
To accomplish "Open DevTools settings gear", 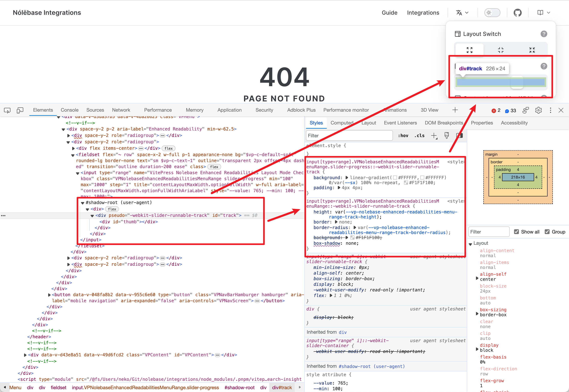I will coord(538,110).
